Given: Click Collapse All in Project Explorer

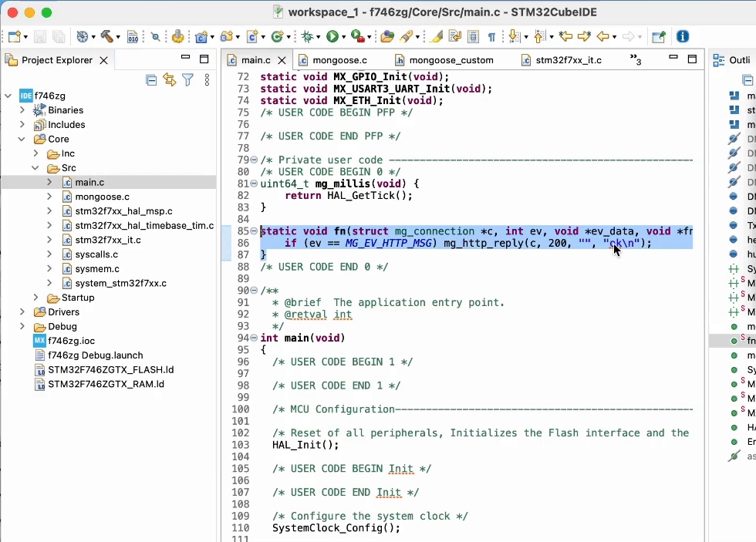Looking at the screenshot, I should click(151, 80).
